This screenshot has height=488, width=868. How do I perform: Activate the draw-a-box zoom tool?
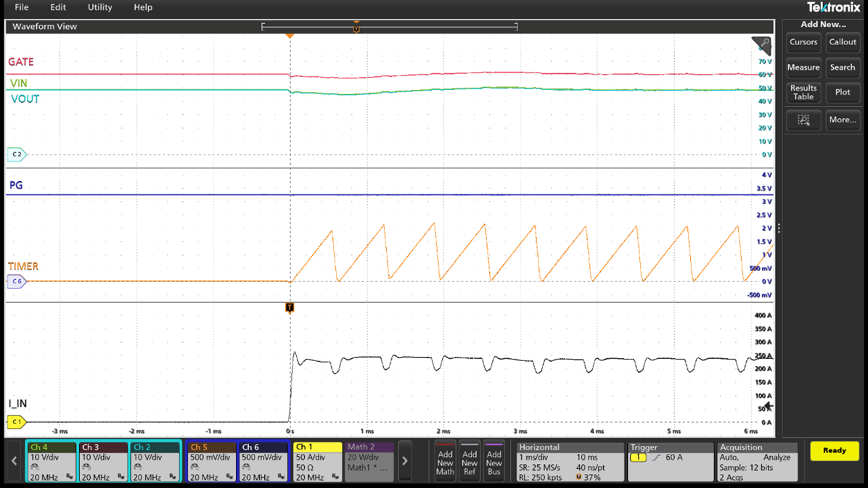click(803, 120)
